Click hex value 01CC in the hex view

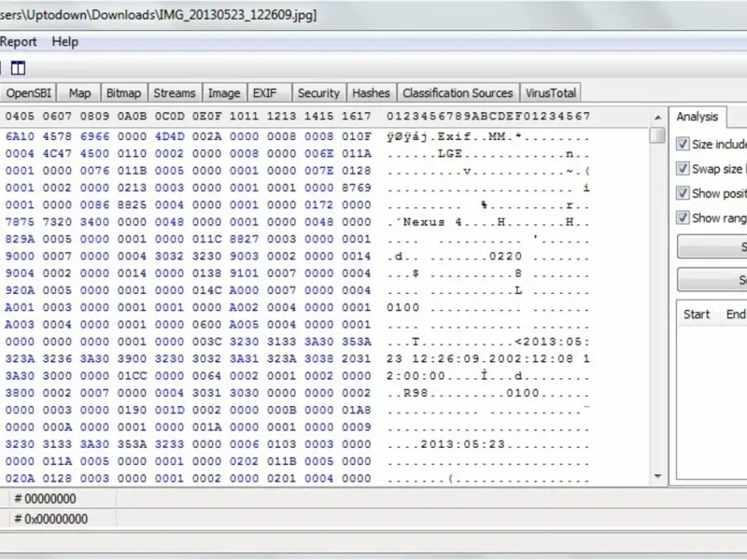pos(132,376)
